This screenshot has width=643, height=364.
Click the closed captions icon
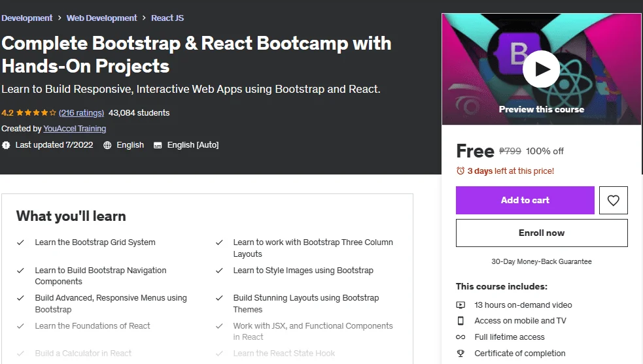coord(158,145)
